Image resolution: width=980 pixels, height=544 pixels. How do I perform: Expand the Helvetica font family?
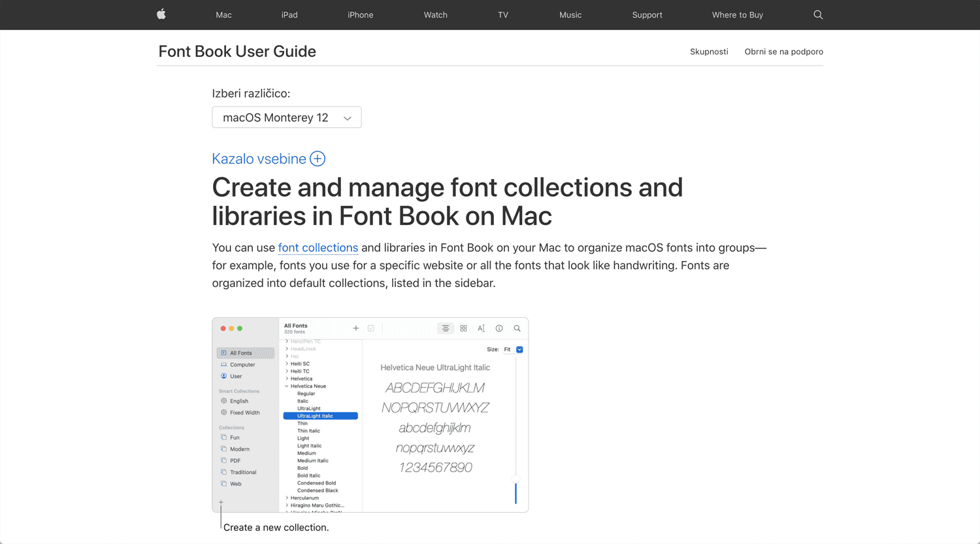[x=287, y=379]
